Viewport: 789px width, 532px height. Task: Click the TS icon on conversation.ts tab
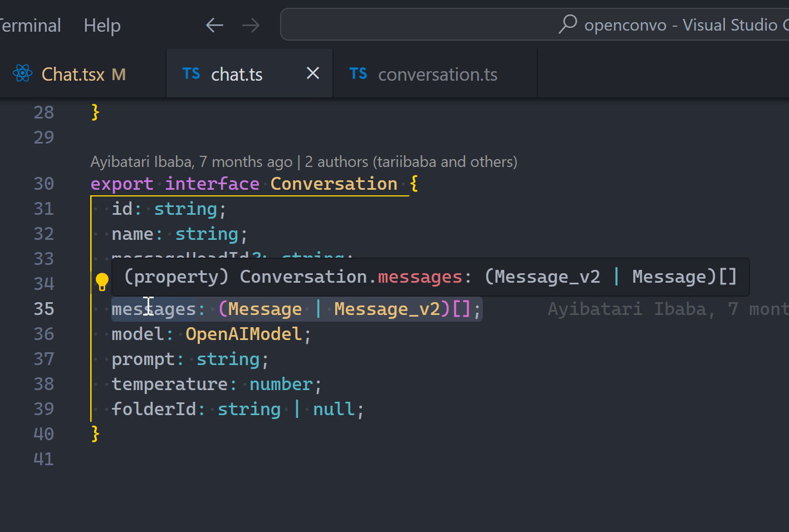click(358, 73)
